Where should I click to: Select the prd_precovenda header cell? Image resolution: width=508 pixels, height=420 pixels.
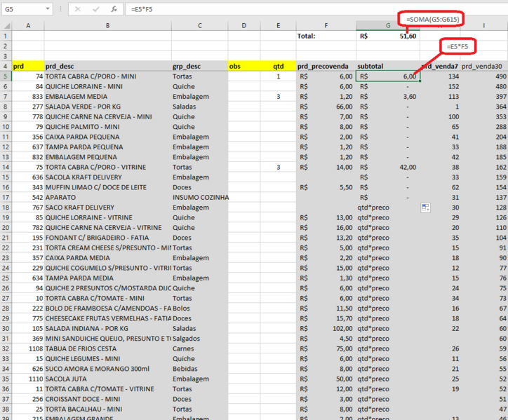coord(326,67)
